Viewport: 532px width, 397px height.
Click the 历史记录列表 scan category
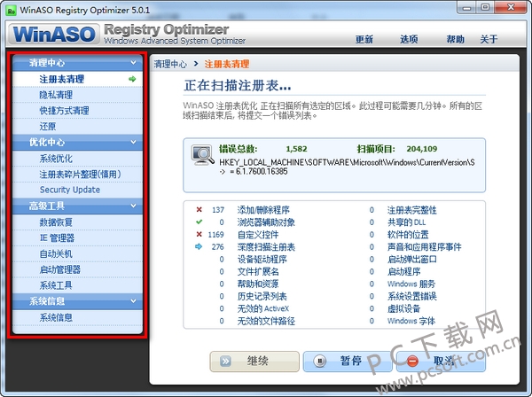[x=262, y=296]
